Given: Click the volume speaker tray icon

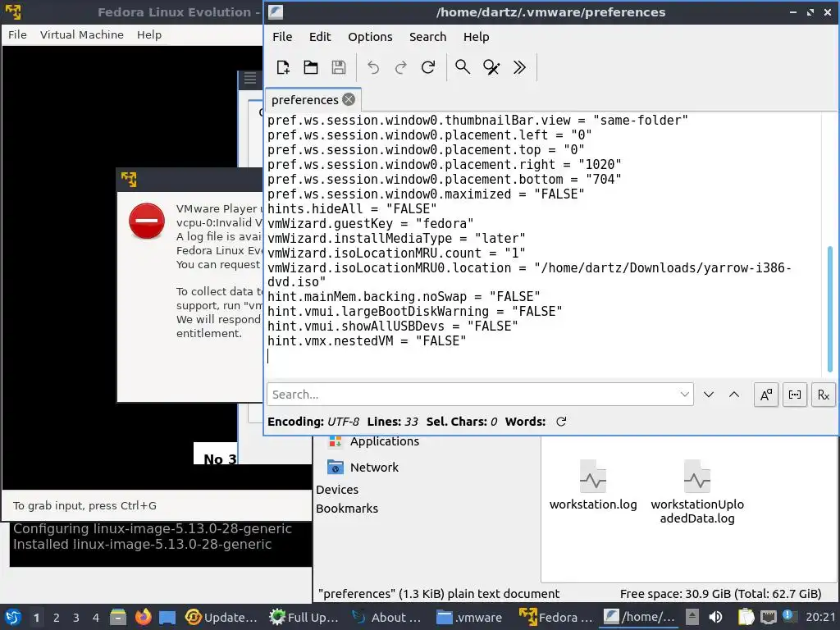Looking at the screenshot, I should tap(715, 617).
